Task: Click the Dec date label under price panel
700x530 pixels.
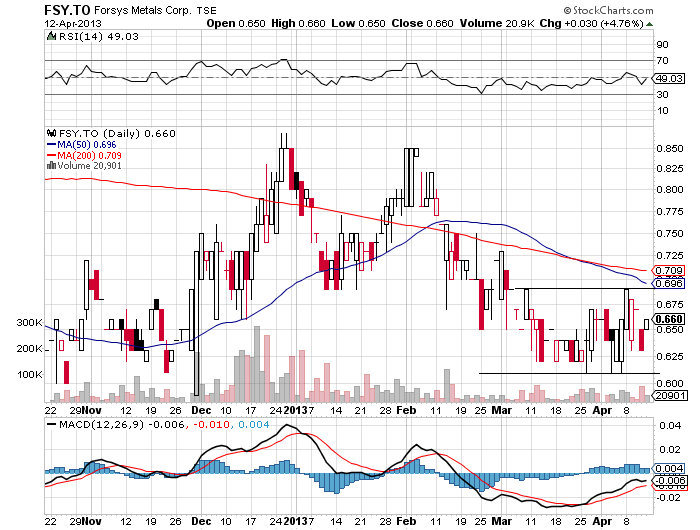Action: click(201, 410)
